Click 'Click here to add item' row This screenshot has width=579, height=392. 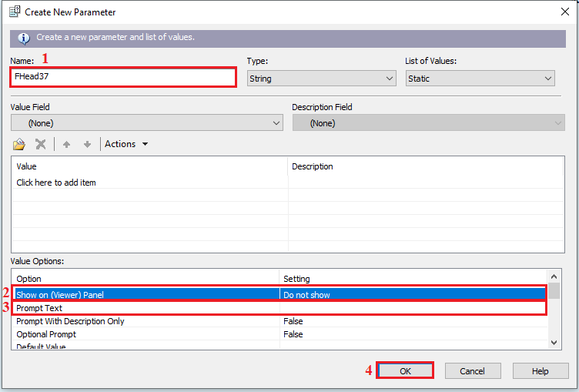(x=56, y=183)
